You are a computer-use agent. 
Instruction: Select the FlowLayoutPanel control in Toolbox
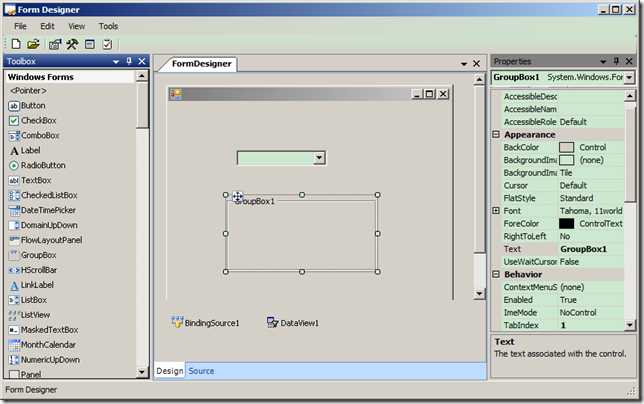[x=45, y=240]
